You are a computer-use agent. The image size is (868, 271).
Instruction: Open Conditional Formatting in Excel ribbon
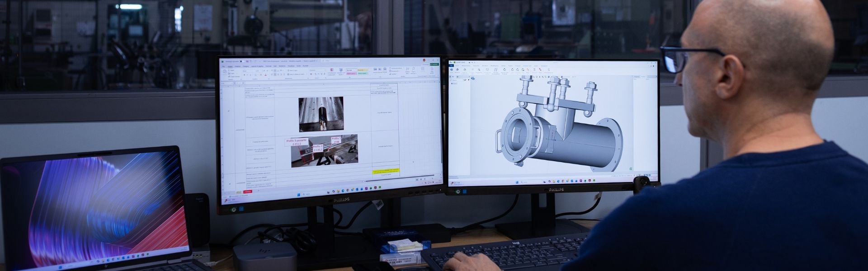pos(331,71)
